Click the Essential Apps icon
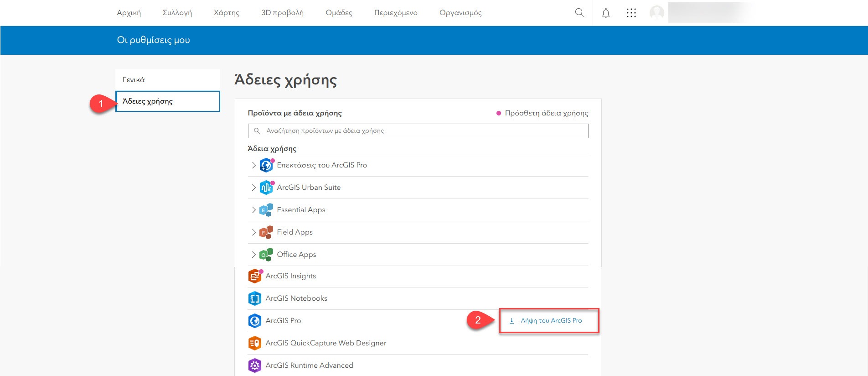This screenshot has height=376, width=868. [266, 210]
